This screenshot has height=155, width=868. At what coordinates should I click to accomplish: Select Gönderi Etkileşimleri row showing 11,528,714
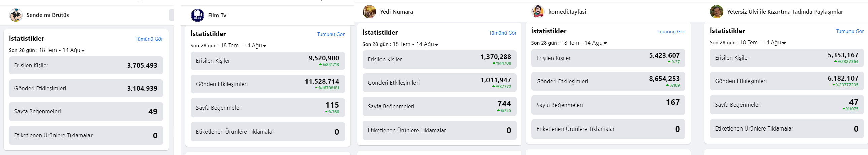(267, 84)
